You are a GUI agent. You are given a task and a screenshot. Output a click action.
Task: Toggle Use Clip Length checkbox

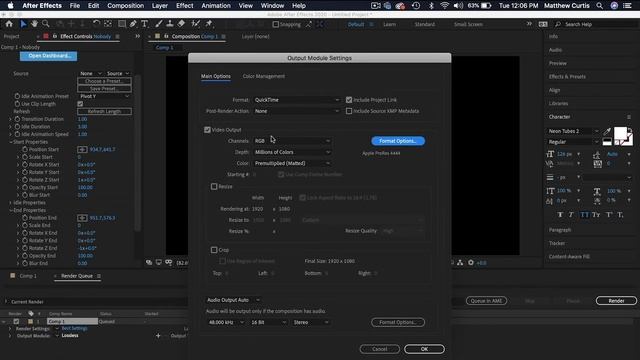(80, 104)
